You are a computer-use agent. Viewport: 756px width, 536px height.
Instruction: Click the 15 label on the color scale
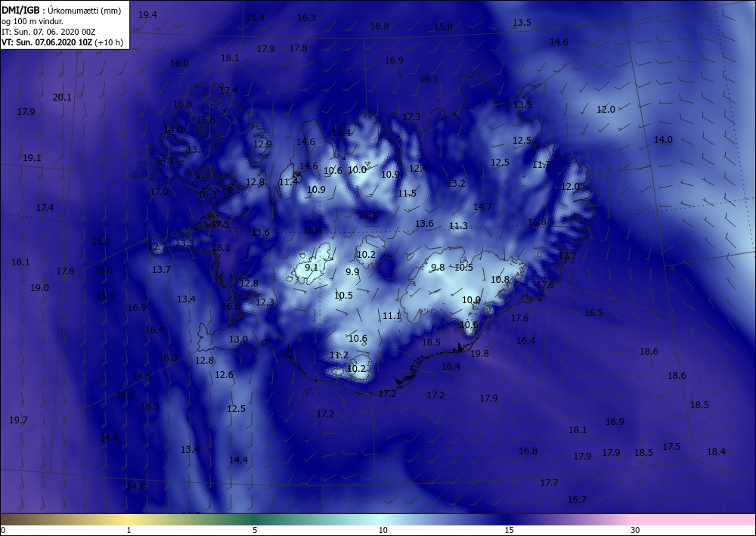point(509,530)
